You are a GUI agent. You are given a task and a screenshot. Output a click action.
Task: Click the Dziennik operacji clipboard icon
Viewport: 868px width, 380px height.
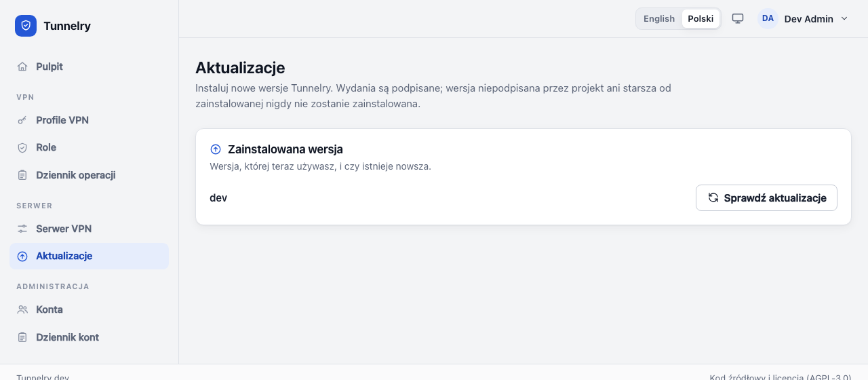tap(22, 175)
